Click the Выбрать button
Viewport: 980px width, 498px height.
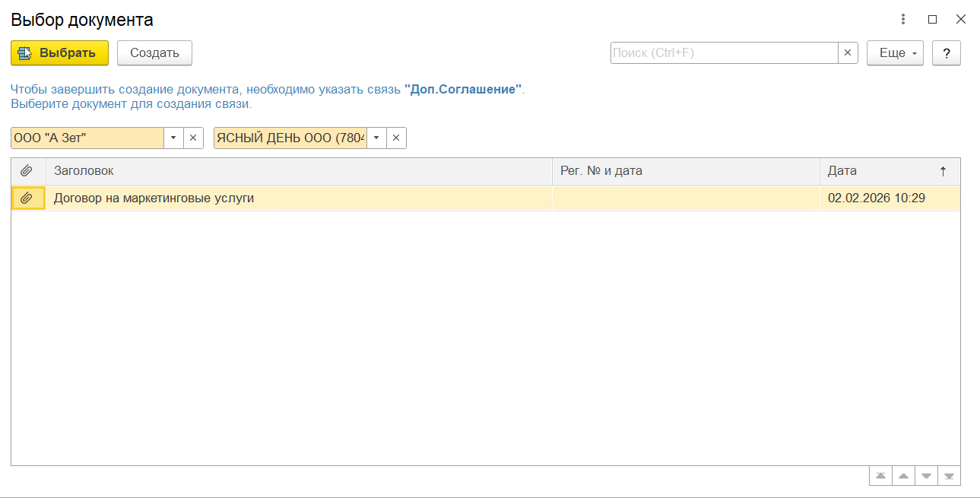click(59, 53)
